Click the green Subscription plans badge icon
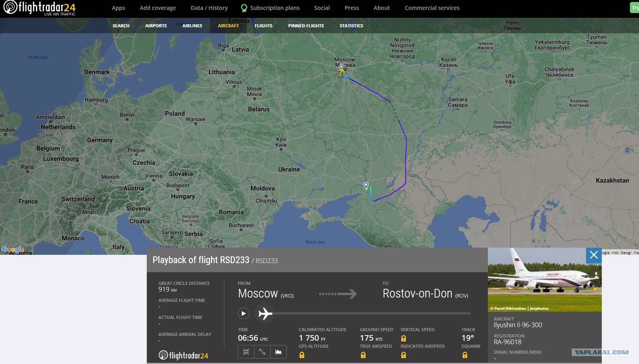 coord(244,8)
